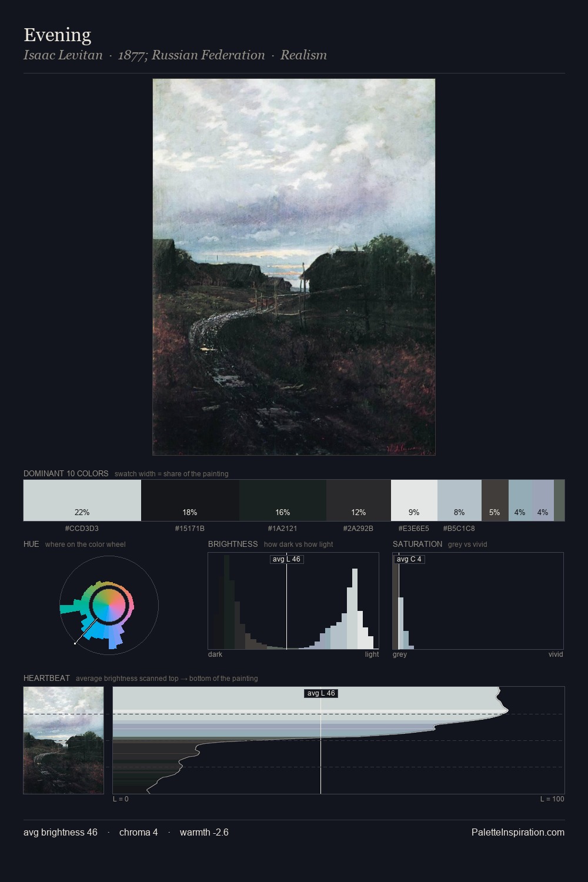Select the 16% swatch #1A2121

pyautogui.click(x=283, y=500)
